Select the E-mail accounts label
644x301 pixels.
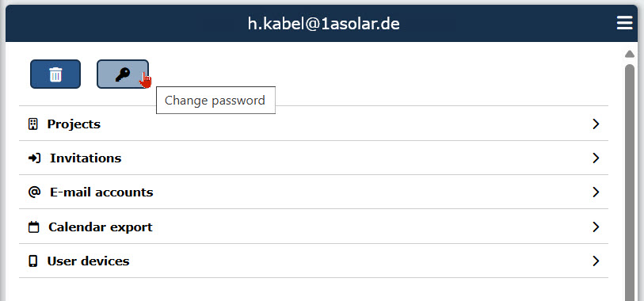pos(101,192)
